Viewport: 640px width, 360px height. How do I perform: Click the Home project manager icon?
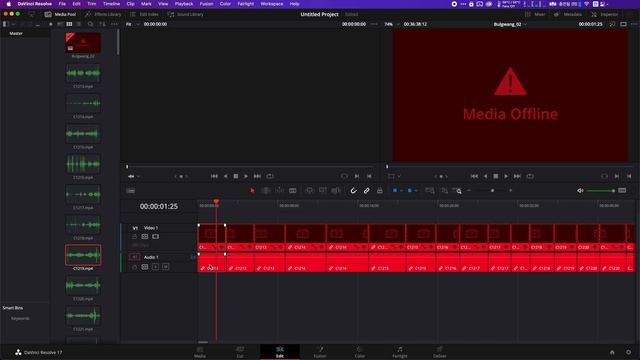(612, 352)
